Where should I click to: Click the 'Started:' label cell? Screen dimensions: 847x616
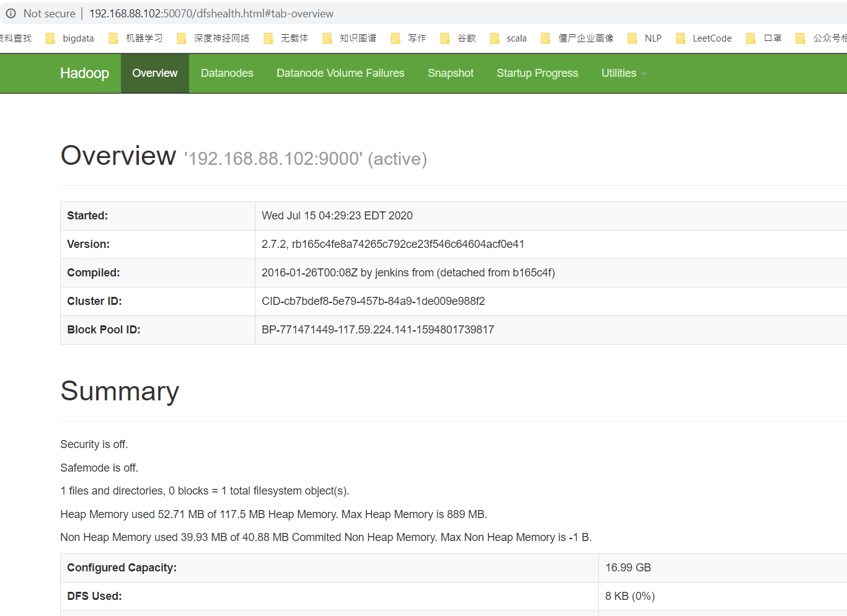pos(157,216)
